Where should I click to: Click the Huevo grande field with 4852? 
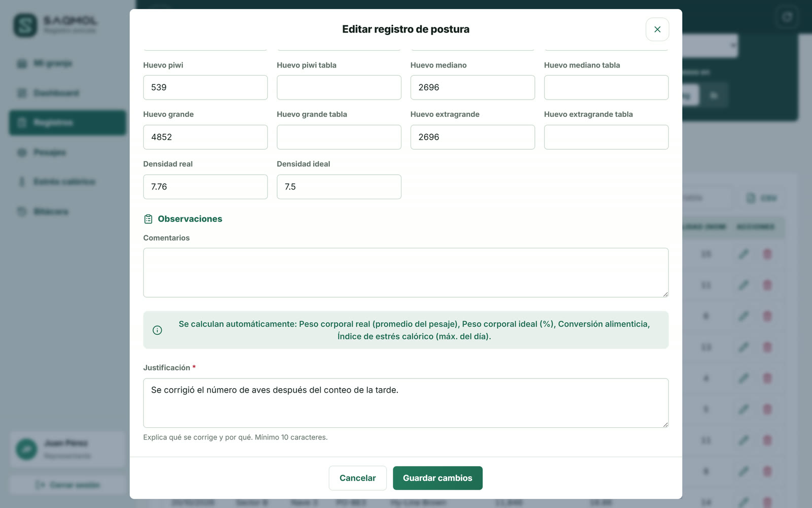pyautogui.click(x=205, y=137)
